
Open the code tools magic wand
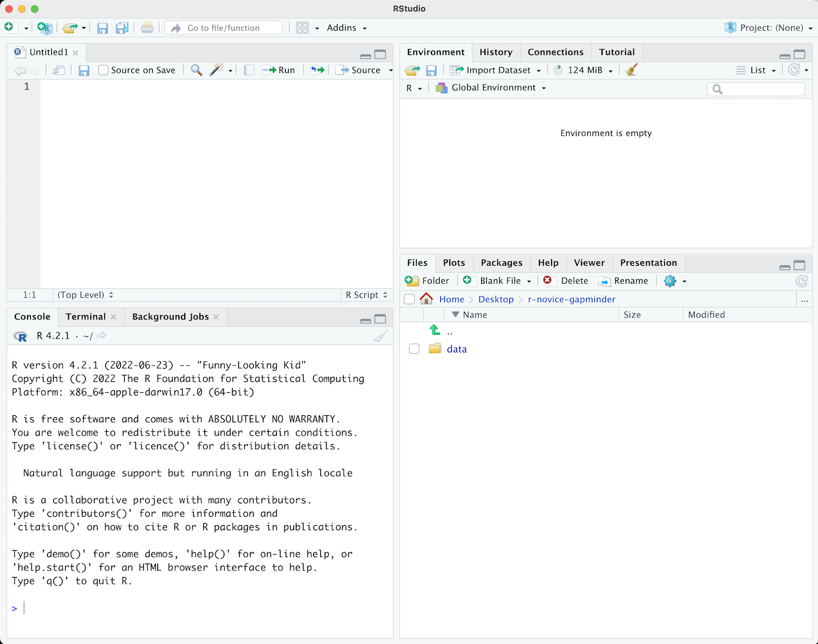click(217, 70)
